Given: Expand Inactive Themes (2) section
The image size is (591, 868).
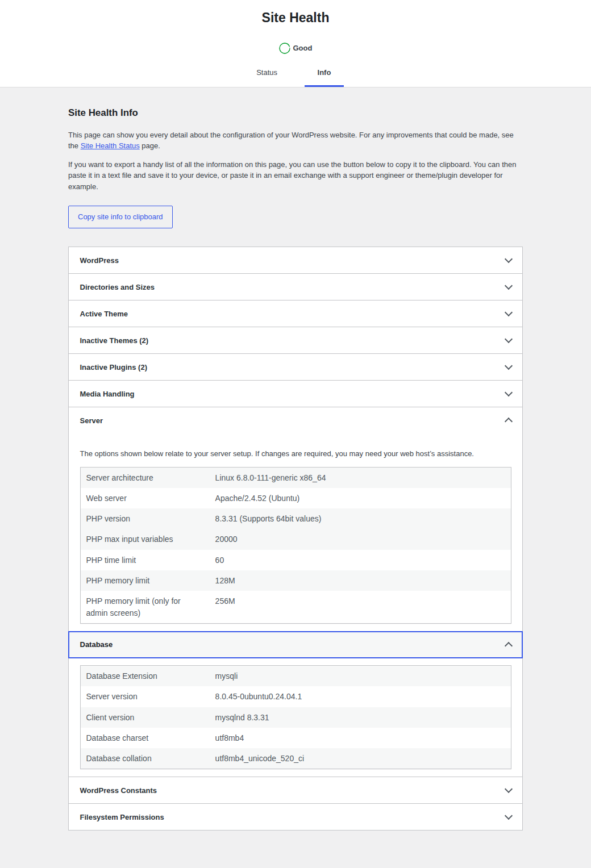Looking at the screenshot, I should 295,341.
